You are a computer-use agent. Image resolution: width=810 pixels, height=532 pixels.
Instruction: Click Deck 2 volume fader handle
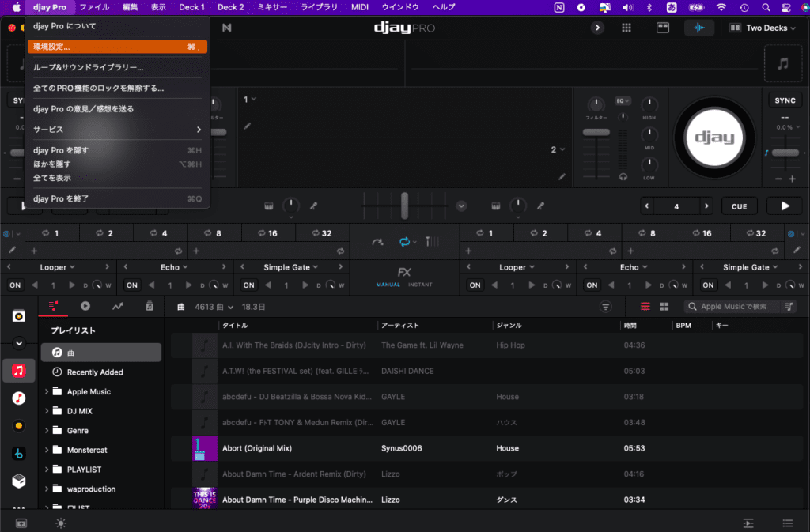(596, 132)
